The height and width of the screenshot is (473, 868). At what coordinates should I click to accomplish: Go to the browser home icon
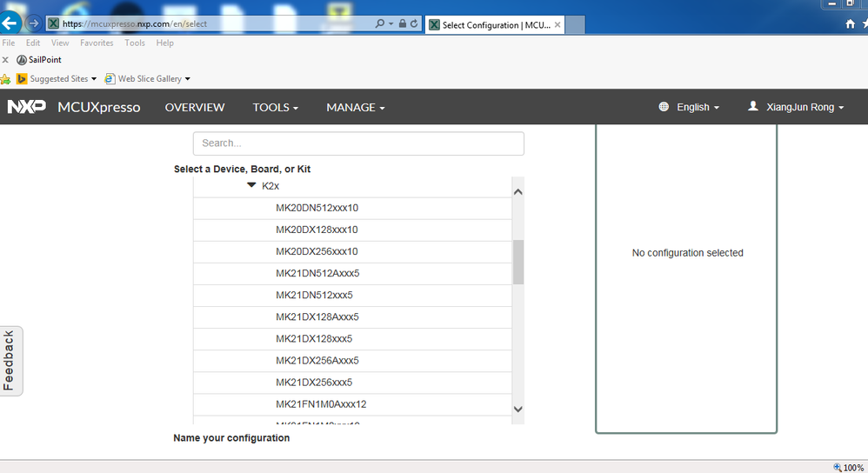[x=851, y=23]
